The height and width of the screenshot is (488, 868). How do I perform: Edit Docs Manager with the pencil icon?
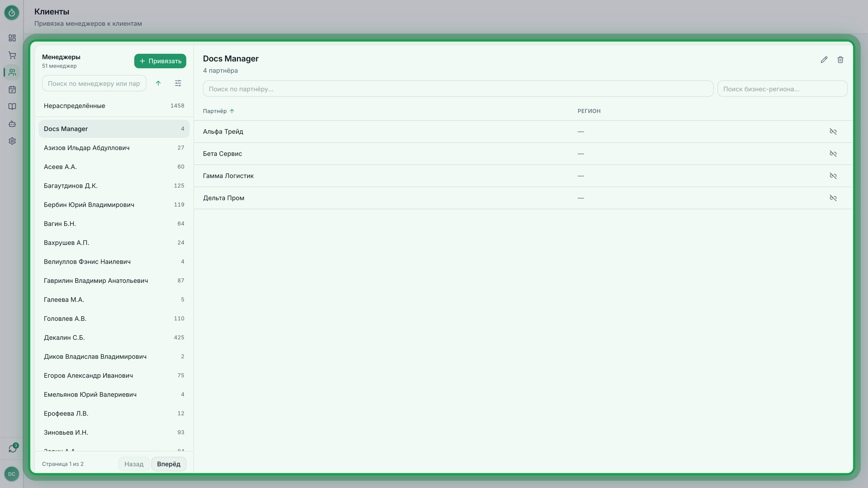(824, 60)
